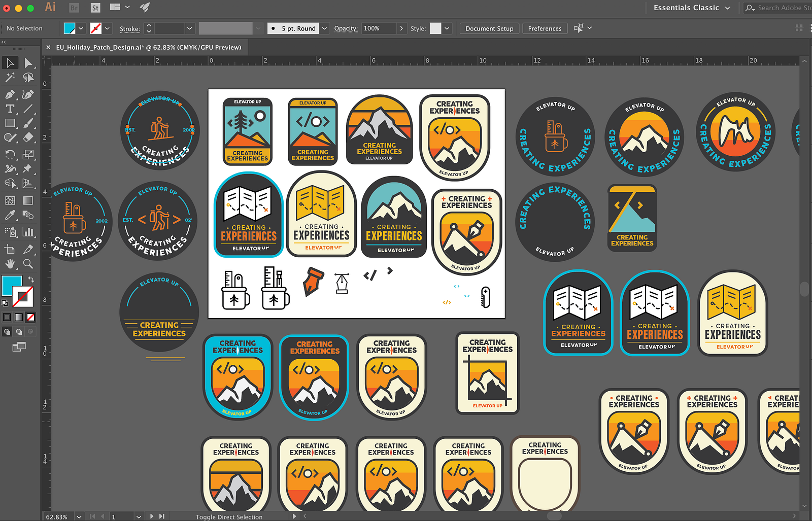Screen dimensions: 812x521
Task: Choose the Paintbrush tool
Action: [x=28, y=123]
